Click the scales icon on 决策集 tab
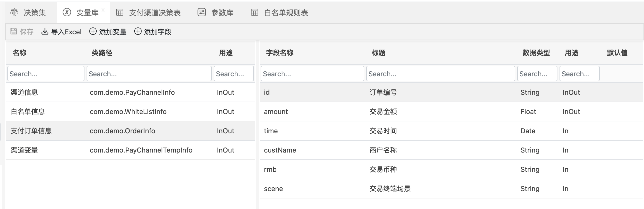Image resolution: width=644 pixels, height=209 pixels. [14, 12]
